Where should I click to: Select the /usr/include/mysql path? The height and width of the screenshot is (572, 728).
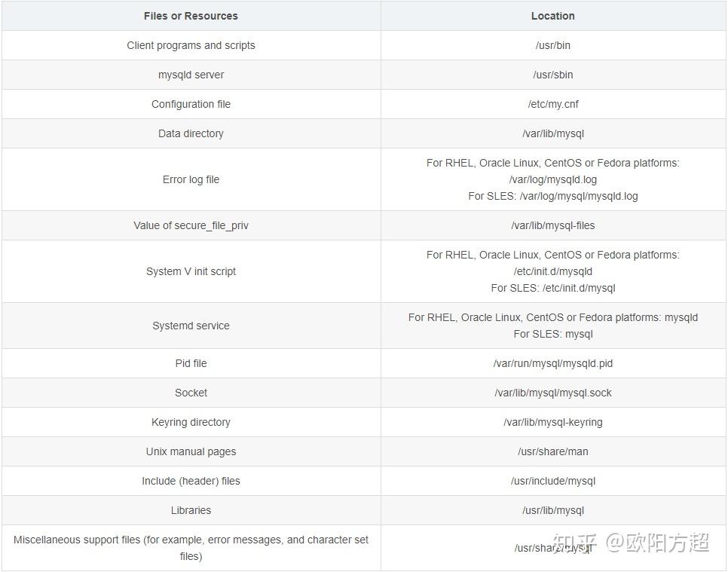click(552, 481)
